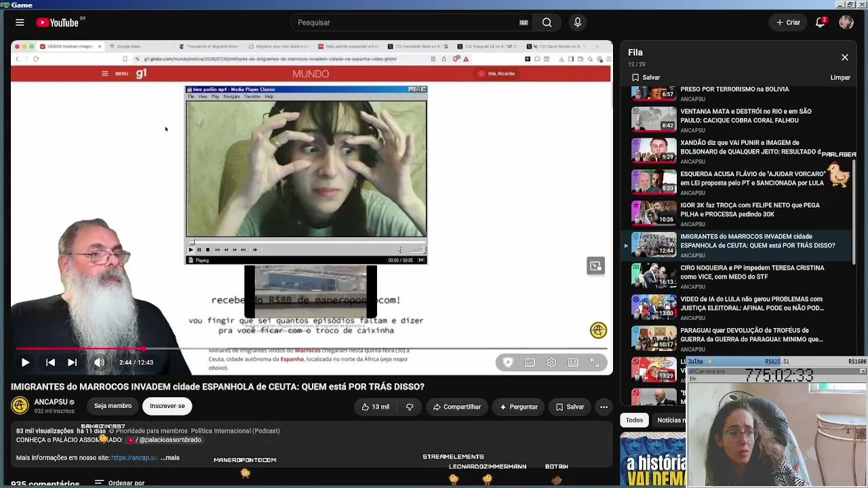Viewport: 868px width, 488px height.
Task: Open the IGOR 3K faz TROÇA thumbnail
Action: click(654, 213)
